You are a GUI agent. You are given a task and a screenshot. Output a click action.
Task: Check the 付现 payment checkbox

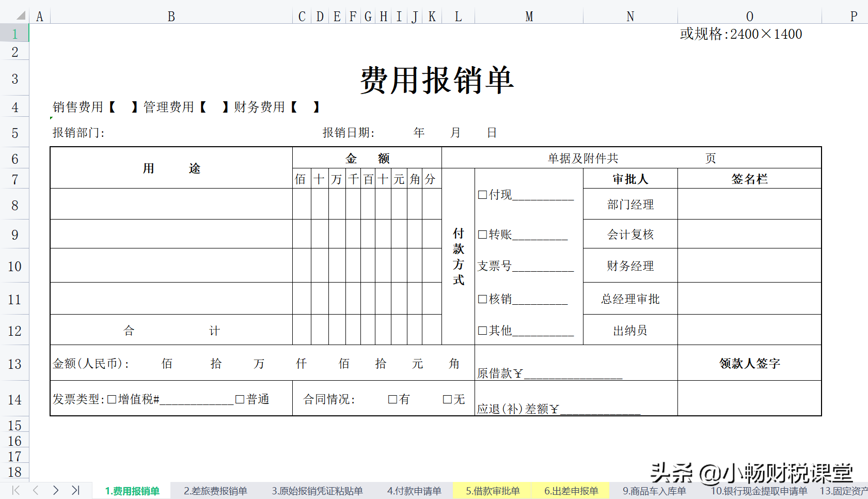(483, 195)
